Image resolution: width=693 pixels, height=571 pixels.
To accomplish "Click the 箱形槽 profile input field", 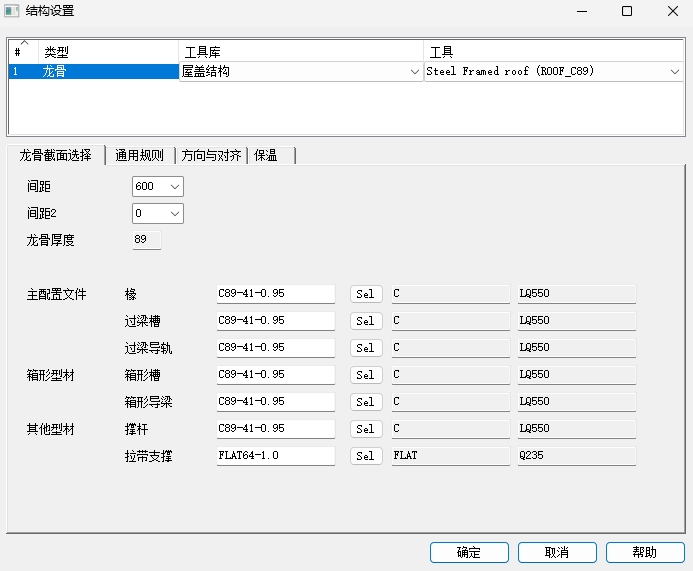I will tap(276, 375).
